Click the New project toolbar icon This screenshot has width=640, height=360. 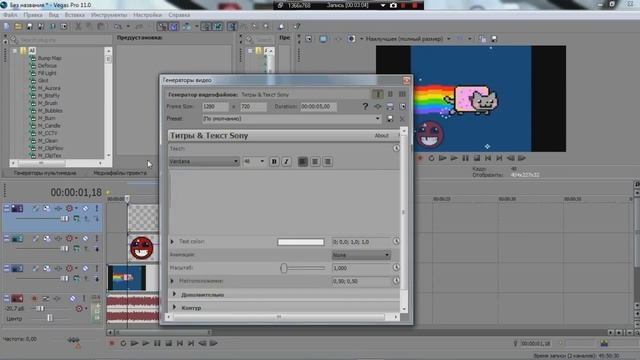7,27
